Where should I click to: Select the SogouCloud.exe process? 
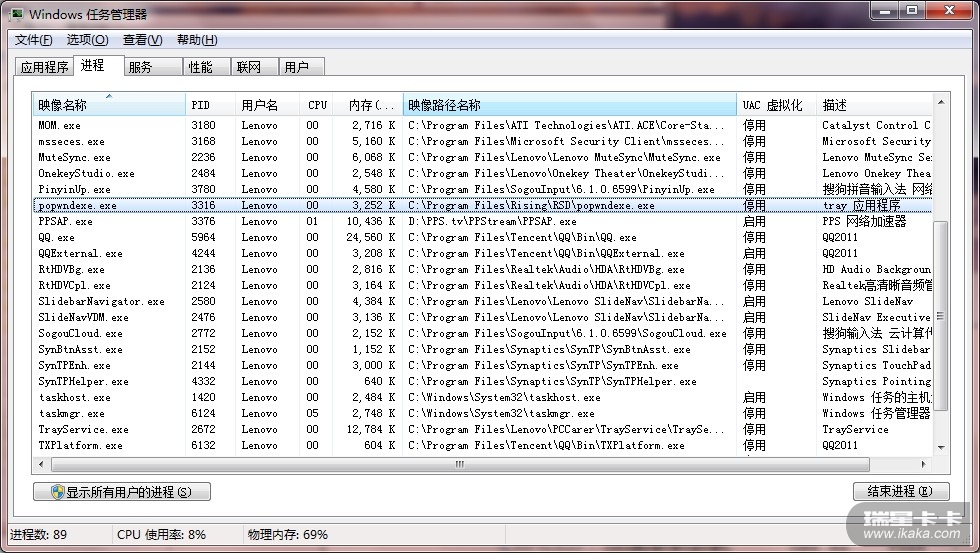tap(482, 333)
